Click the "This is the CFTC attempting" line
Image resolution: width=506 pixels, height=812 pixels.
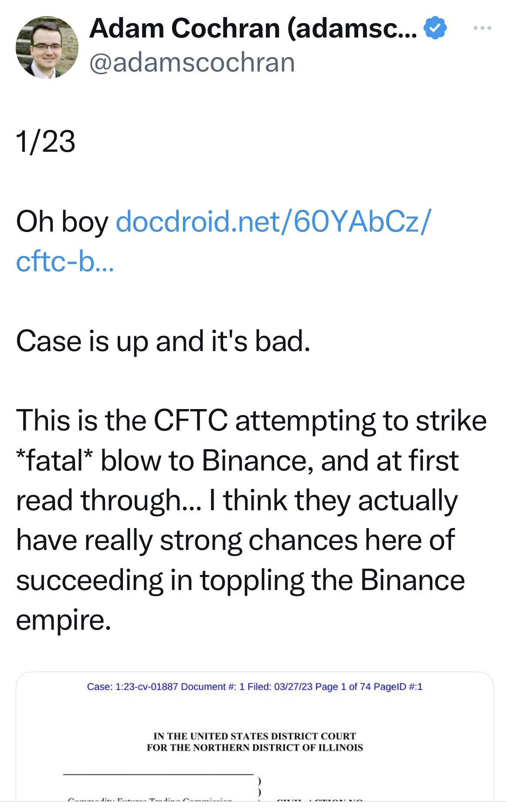tap(251, 421)
